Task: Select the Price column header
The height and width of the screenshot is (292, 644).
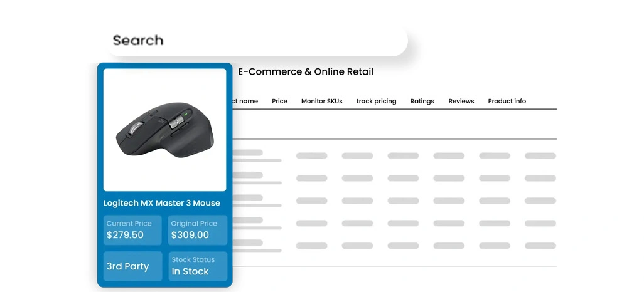Action: 279,101
